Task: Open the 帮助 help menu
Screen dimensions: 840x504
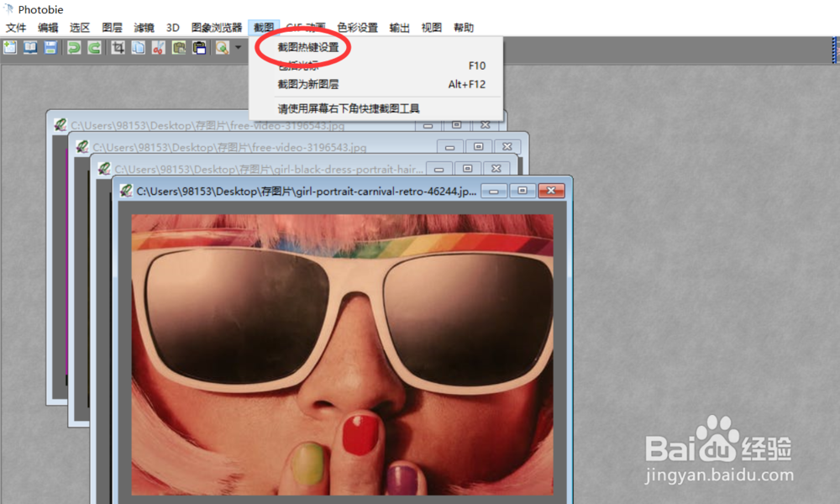Action: 463,27
